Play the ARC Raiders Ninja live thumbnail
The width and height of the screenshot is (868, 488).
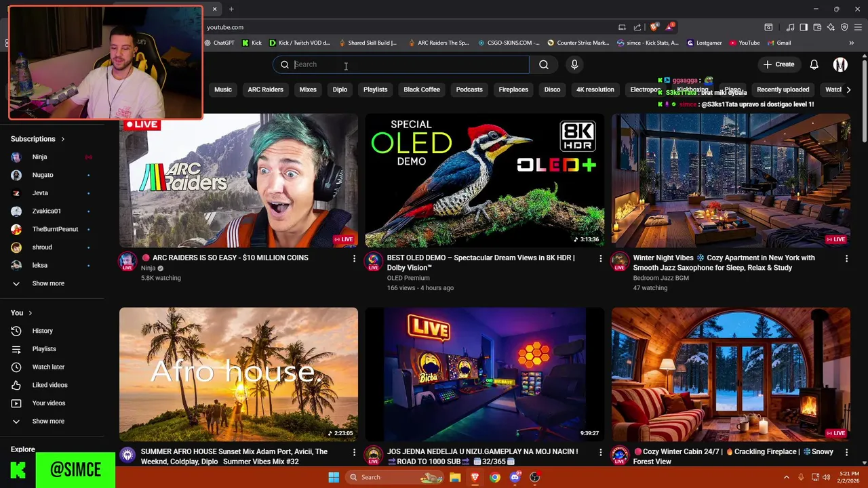(239, 181)
